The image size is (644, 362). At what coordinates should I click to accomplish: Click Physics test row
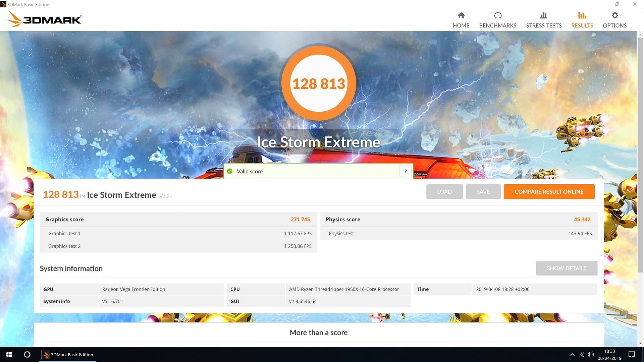pyautogui.click(x=459, y=233)
